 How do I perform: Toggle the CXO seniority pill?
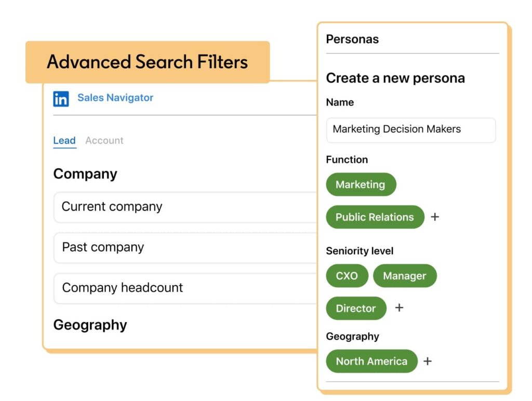click(347, 276)
